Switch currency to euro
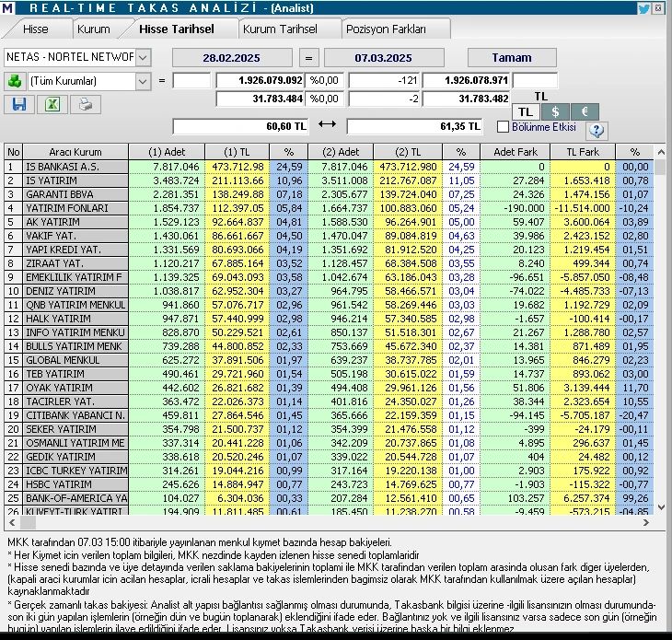This screenshot has width=672, height=640. 585,111
